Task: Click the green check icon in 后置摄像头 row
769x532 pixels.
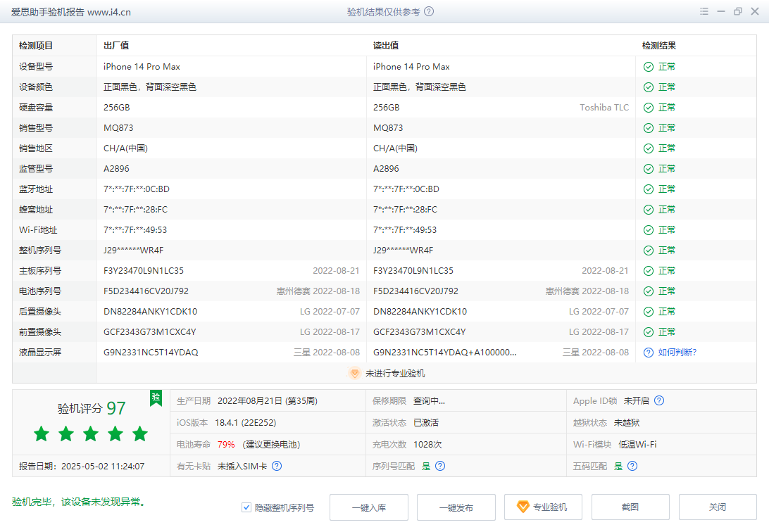Action: point(649,312)
